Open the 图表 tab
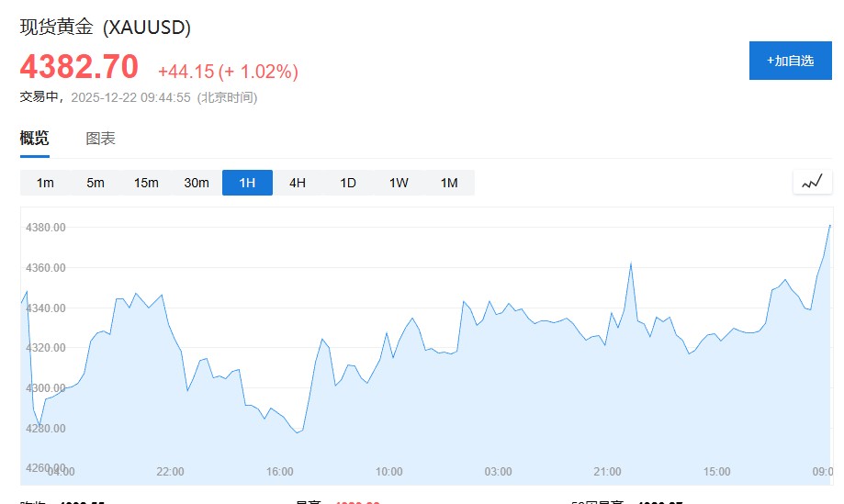 coord(100,139)
